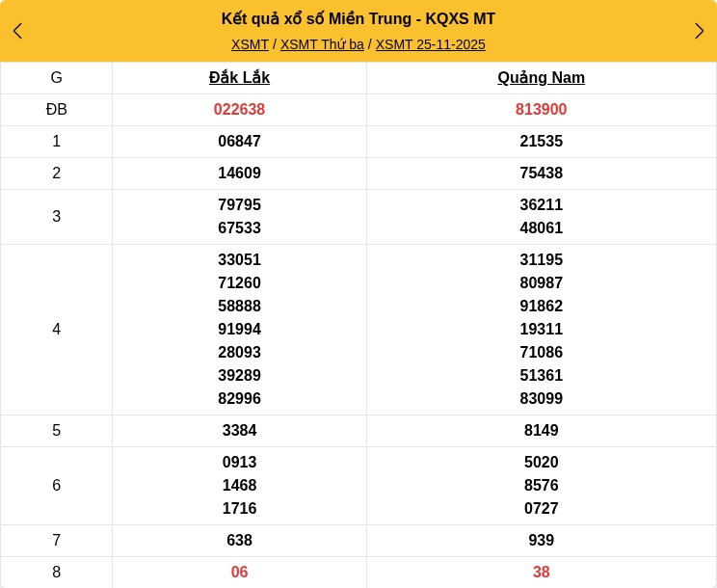Click Đắk Lắk fifth prize 3384
Image resolution: width=717 pixels, height=588 pixels.
[x=239, y=431]
